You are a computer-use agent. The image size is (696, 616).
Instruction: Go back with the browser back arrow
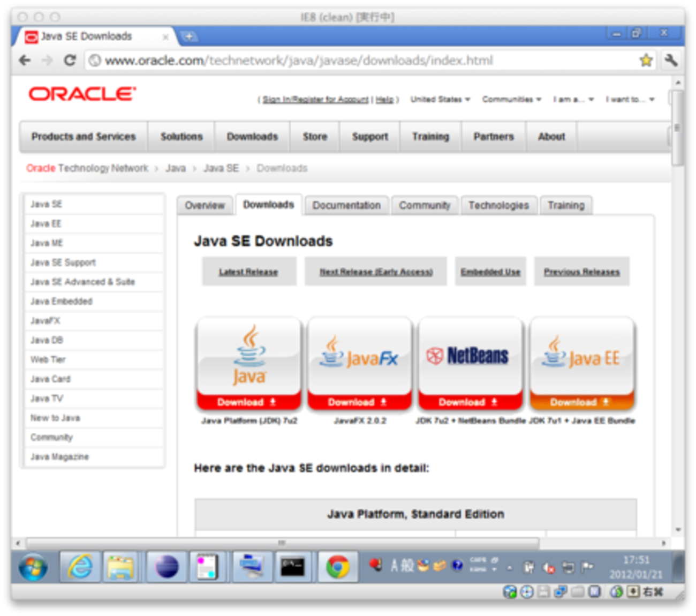pyautogui.click(x=25, y=60)
